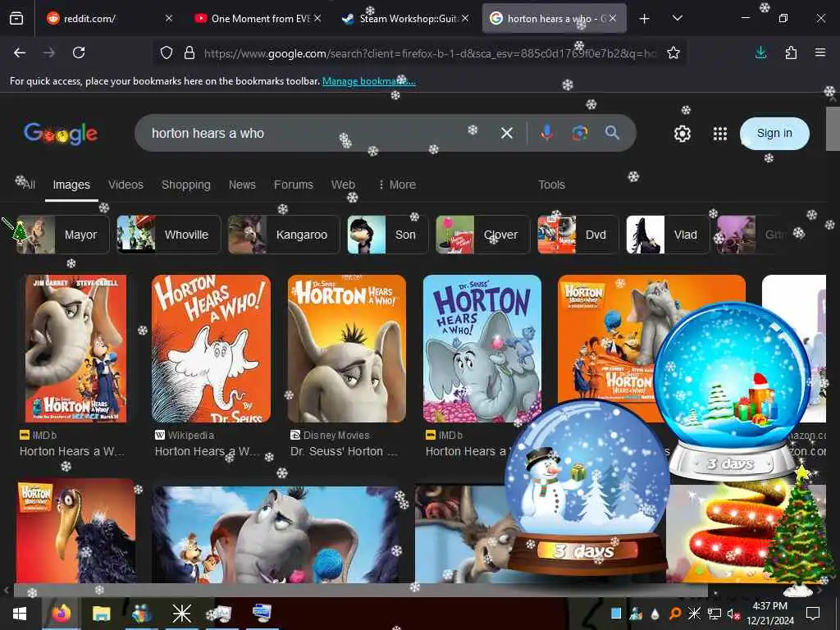The height and width of the screenshot is (630, 840).
Task: Filter images by Mayor chip
Action: point(63,235)
